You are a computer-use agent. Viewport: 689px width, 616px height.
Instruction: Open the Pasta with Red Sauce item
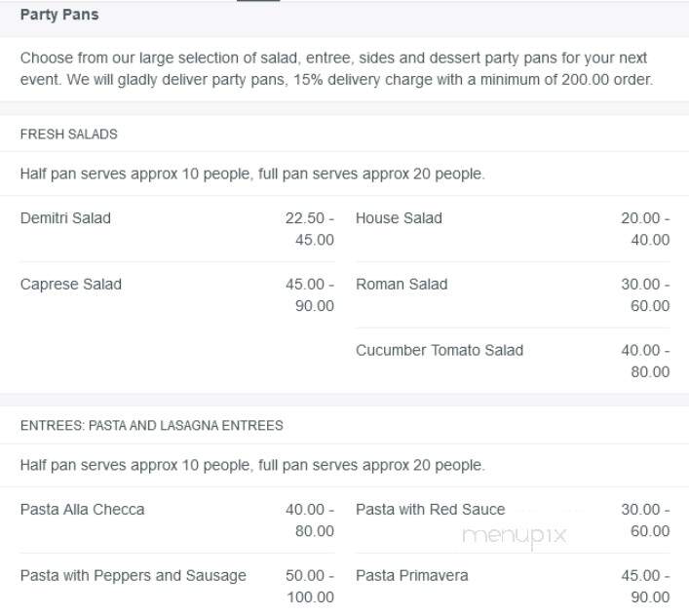(x=431, y=509)
